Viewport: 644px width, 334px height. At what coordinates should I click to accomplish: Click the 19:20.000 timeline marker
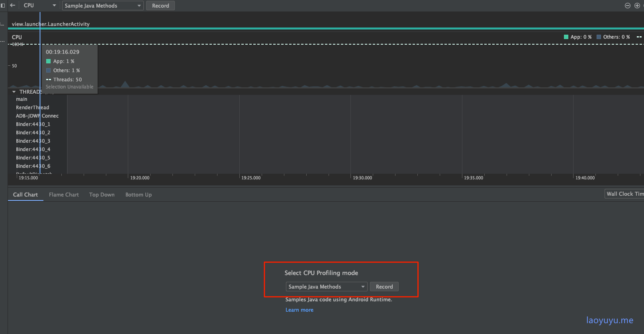[140, 178]
